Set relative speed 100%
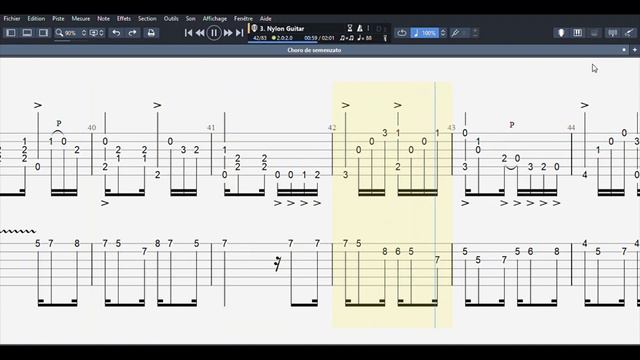 [424, 33]
